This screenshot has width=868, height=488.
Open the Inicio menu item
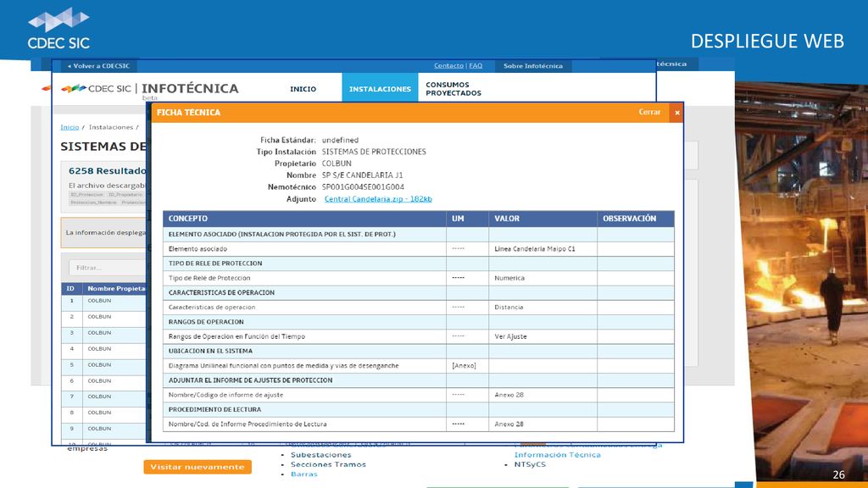coord(303,88)
